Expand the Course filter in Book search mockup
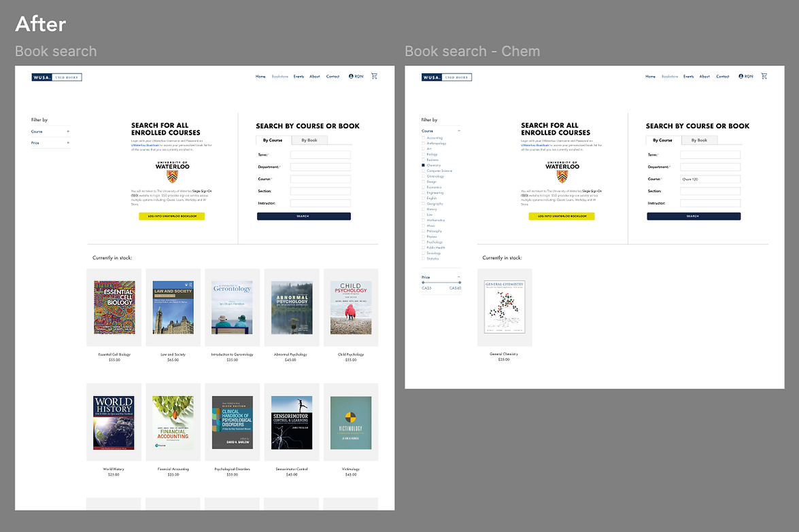This screenshot has width=799, height=532. click(x=68, y=131)
